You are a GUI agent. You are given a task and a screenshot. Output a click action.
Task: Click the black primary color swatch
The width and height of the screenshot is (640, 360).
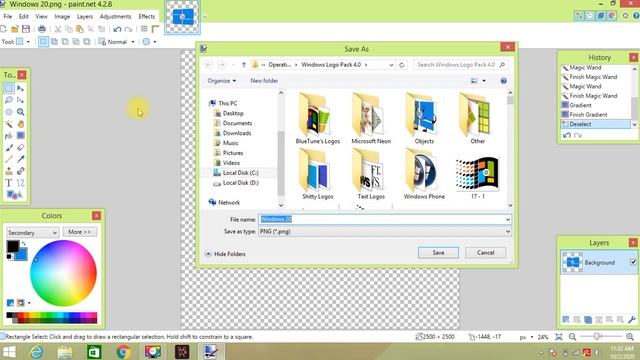13,247
